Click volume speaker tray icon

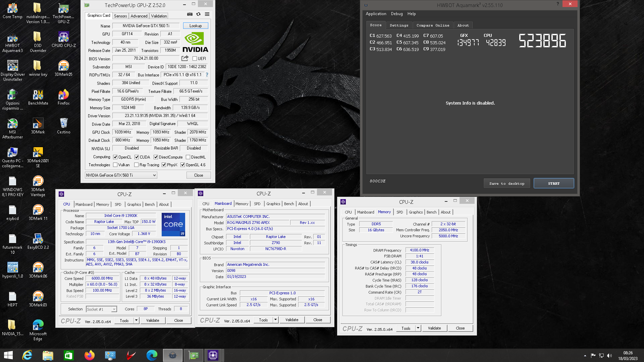(609, 355)
